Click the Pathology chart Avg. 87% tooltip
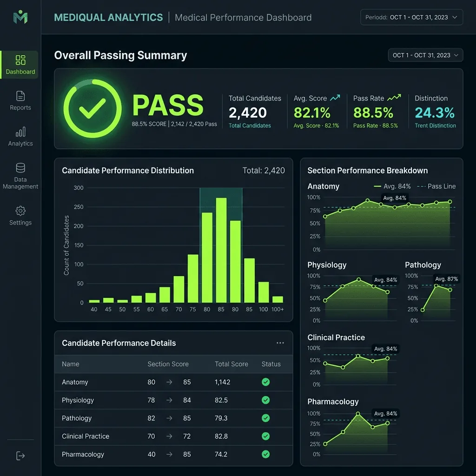The width and height of the screenshot is (476, 476). click(446, 279)
